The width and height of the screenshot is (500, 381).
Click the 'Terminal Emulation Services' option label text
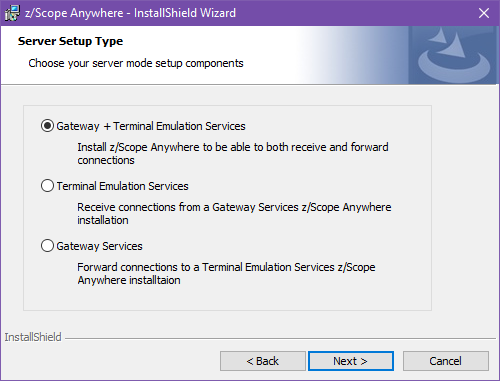[x=122, y=186]
